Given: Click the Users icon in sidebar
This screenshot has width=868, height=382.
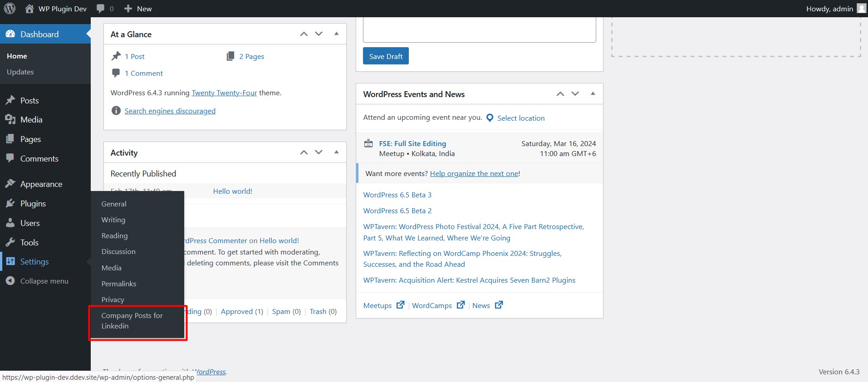Looking at the screenshot, I should pos(10,223).
